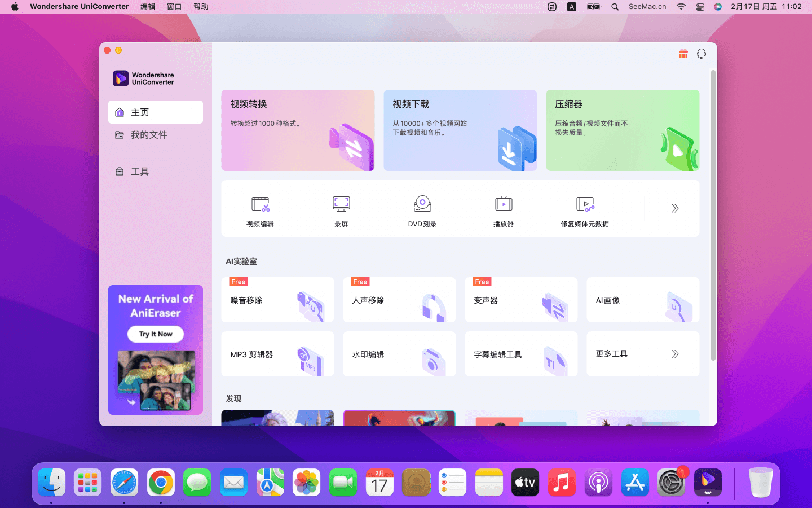Open the 窗口 menu in the menu bar
The width and height of the screenshot is (812, 508).
(174, 7)
